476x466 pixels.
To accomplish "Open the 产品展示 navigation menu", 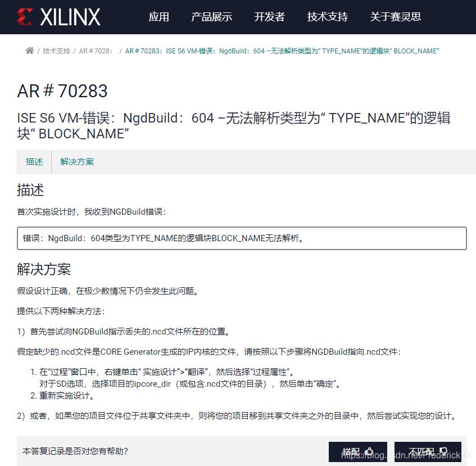I will (x=212, y=17).
